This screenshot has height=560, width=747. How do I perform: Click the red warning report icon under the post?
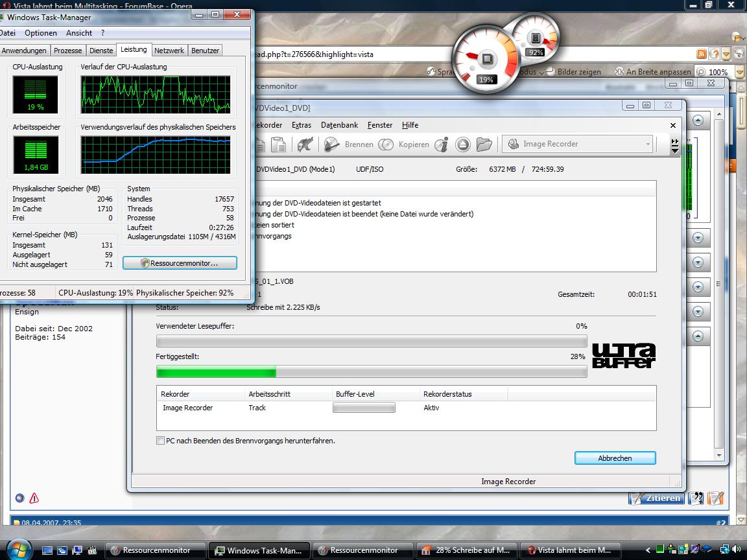(x=34, y=498)
